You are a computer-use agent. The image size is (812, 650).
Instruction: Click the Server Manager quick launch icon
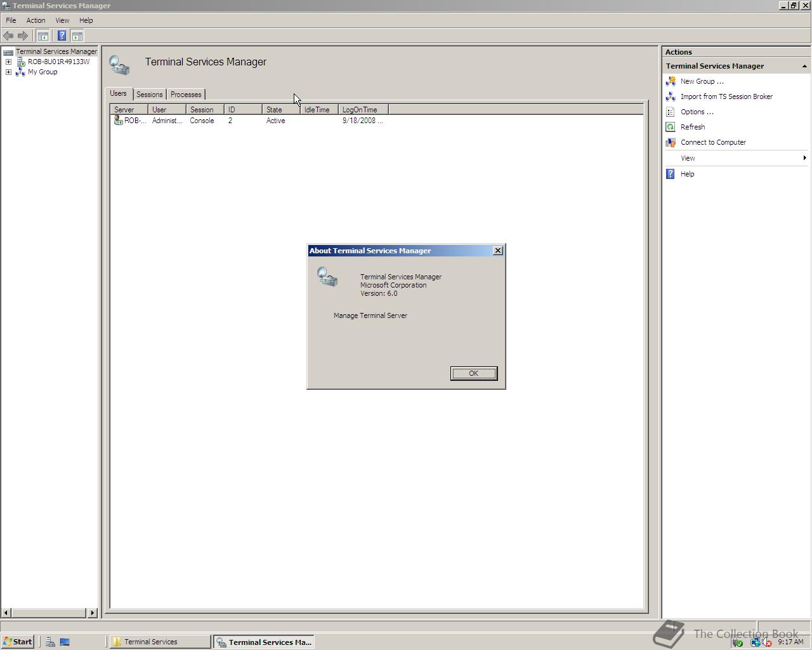pos(50,642)
